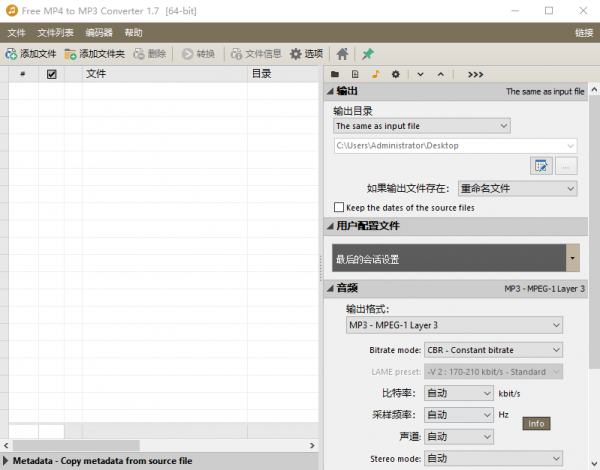This screenshot has height=470, width=600.
Task: Click the settings panel scroll-down arrow
Action: (x=594, y=463)
